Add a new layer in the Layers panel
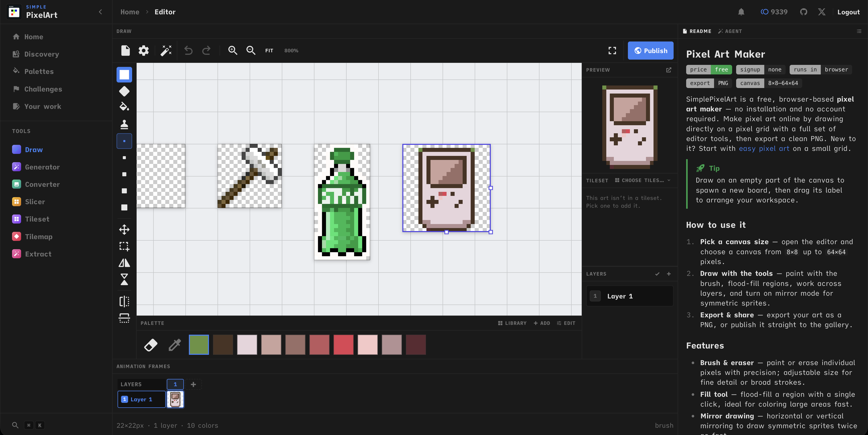This screenshot has height=435, width=868. (669, 274)
